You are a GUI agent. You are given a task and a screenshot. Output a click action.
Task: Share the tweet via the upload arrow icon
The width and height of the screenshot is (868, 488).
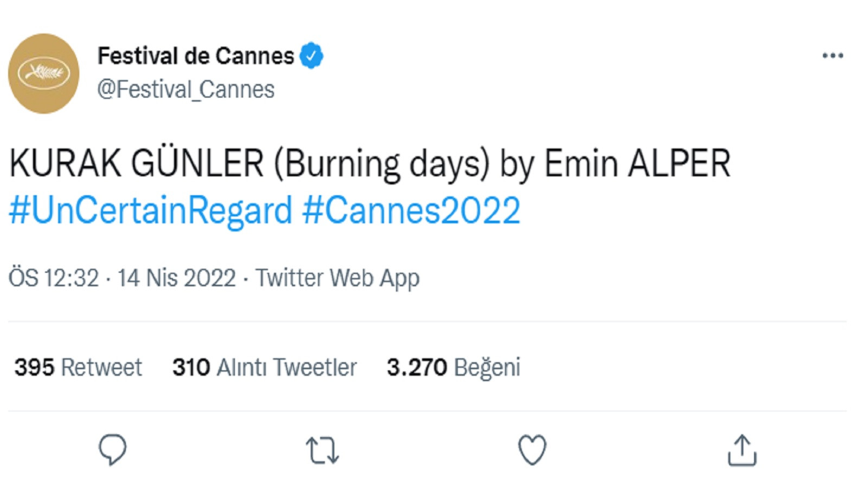click(743, 449)
